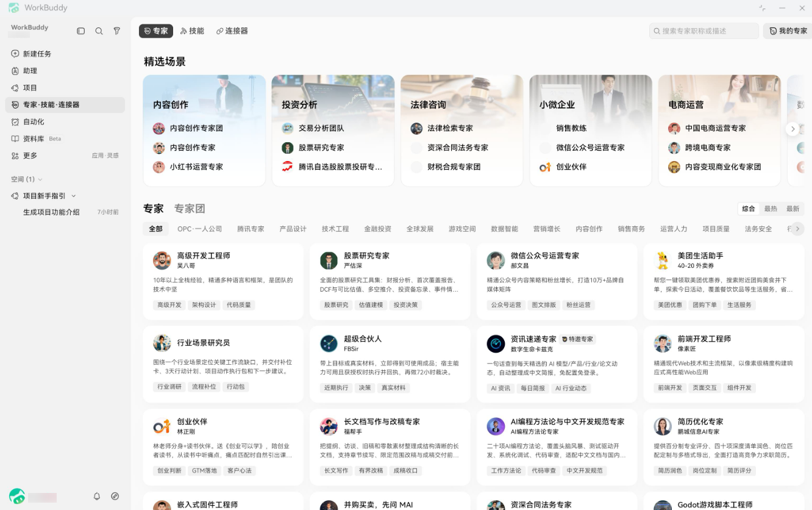Click 跨境电商专家 link

707,148
